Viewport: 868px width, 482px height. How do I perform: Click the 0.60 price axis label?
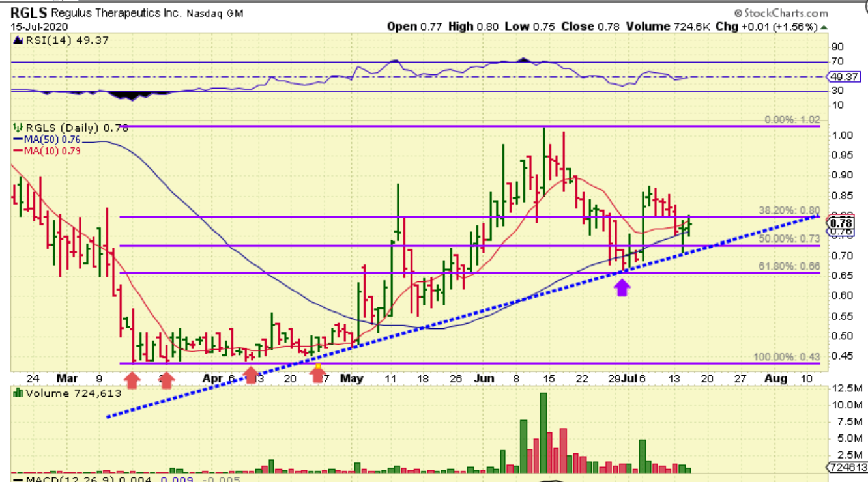(x=844, y=295)
